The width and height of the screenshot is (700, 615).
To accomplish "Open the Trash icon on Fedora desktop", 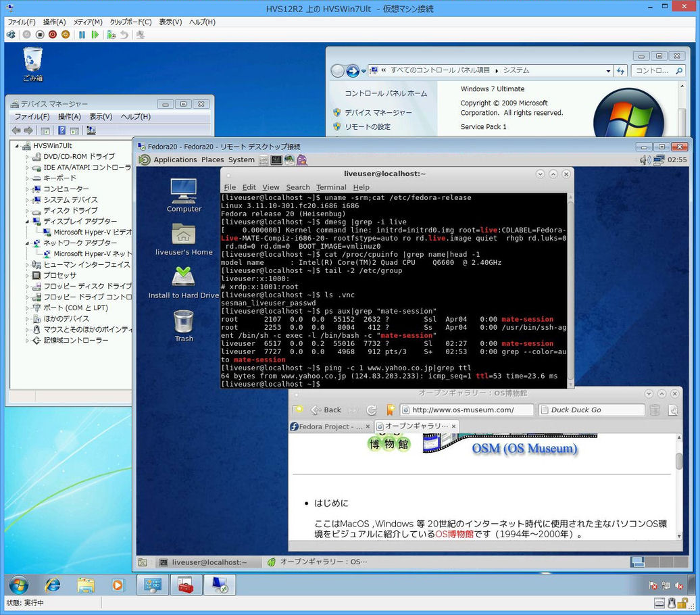I will pos(184,326).
